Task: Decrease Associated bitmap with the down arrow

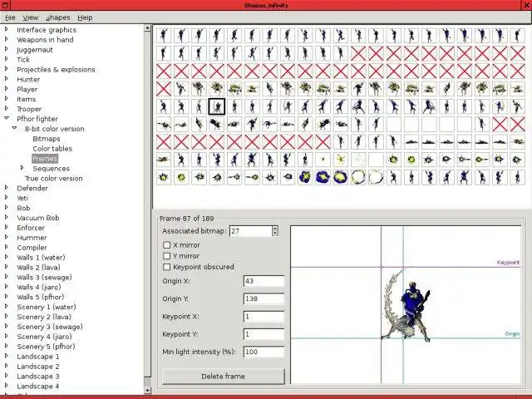Action: tap(275, 234)
